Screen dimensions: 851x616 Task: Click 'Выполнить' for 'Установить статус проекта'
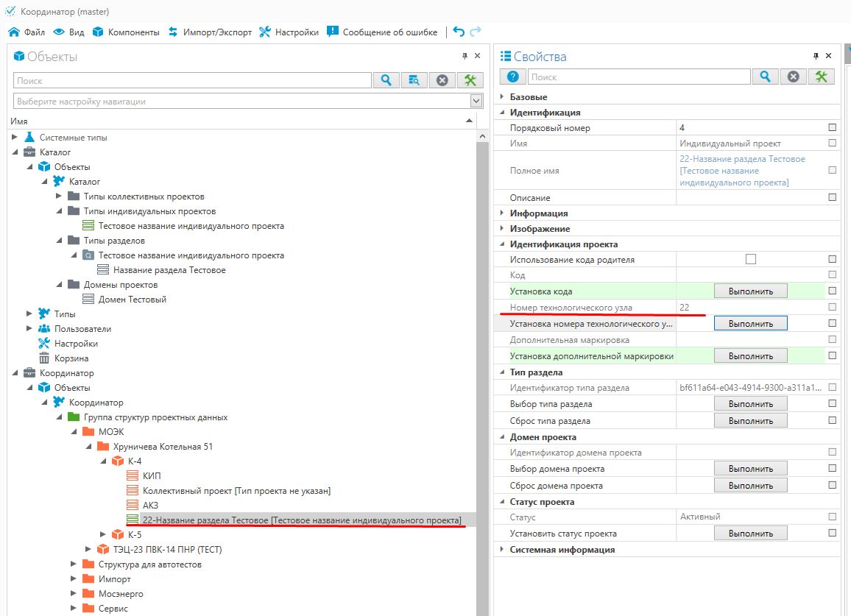tap(750, 533)
